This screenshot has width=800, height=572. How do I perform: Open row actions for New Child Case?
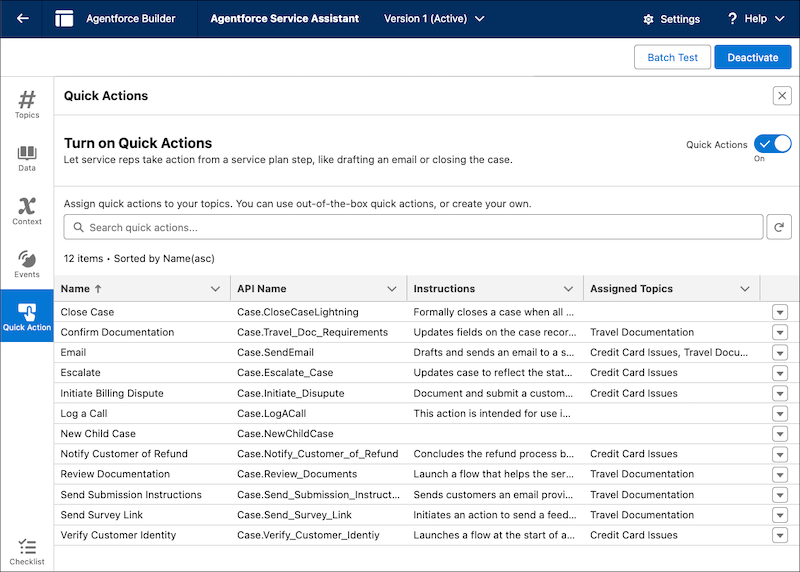780,434
